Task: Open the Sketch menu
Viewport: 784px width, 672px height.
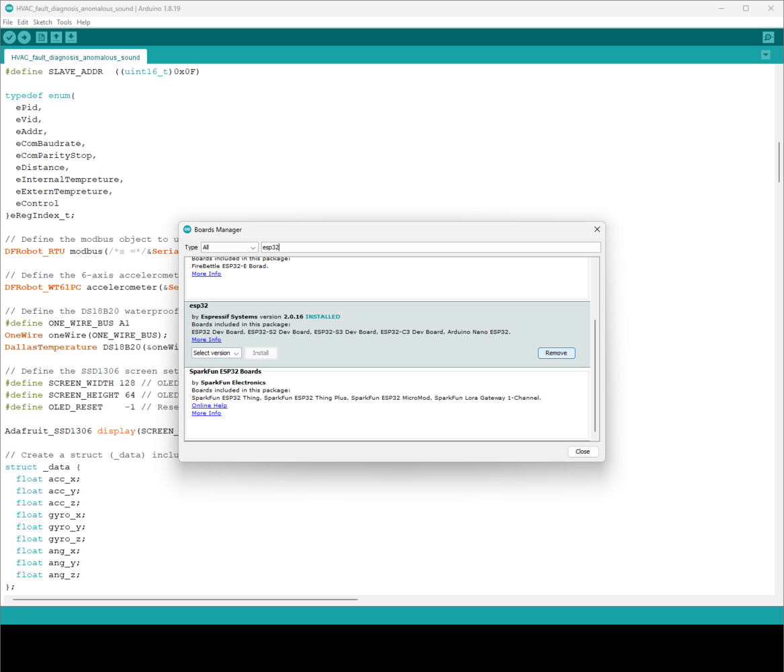Action: pos(42,22)
